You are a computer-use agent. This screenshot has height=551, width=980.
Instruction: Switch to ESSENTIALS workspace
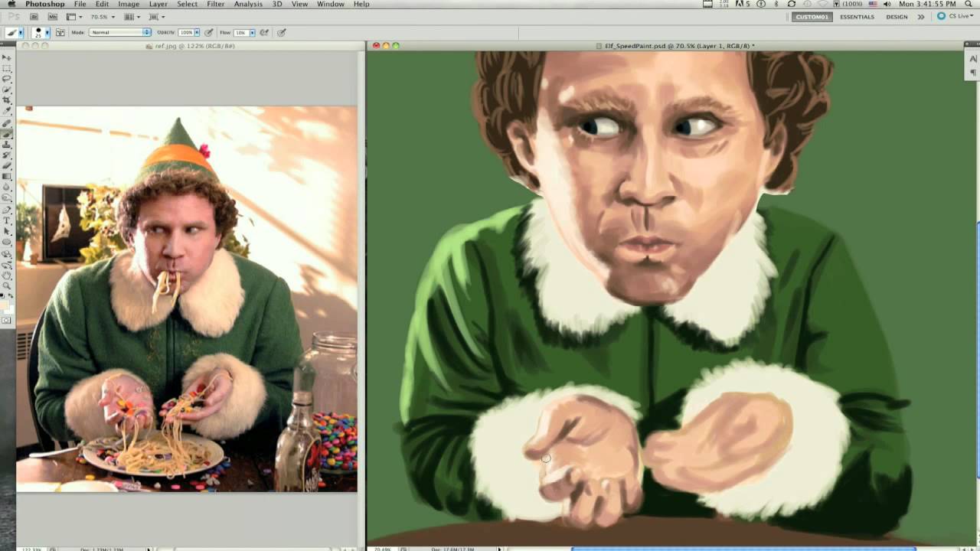click(857, 16)
